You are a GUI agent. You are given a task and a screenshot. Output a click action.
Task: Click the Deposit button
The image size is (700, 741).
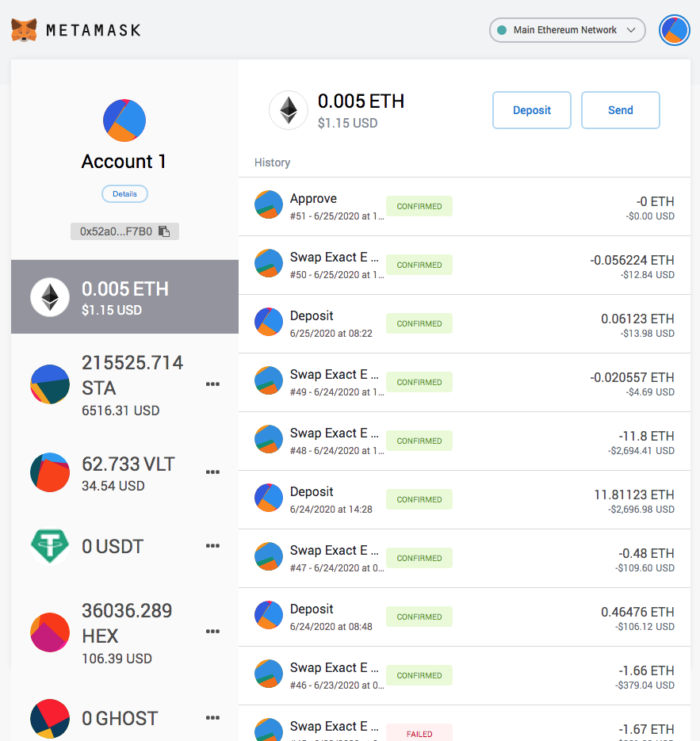pos(532,110)
